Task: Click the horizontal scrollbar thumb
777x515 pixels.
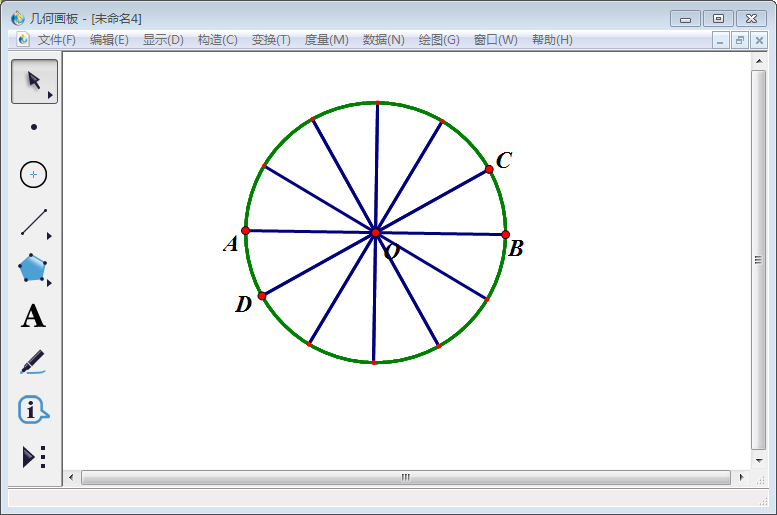Action: (405, 478)
